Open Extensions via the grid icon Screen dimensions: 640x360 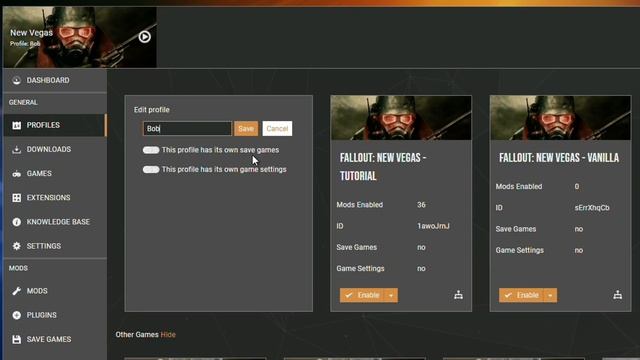coord(16,198)
